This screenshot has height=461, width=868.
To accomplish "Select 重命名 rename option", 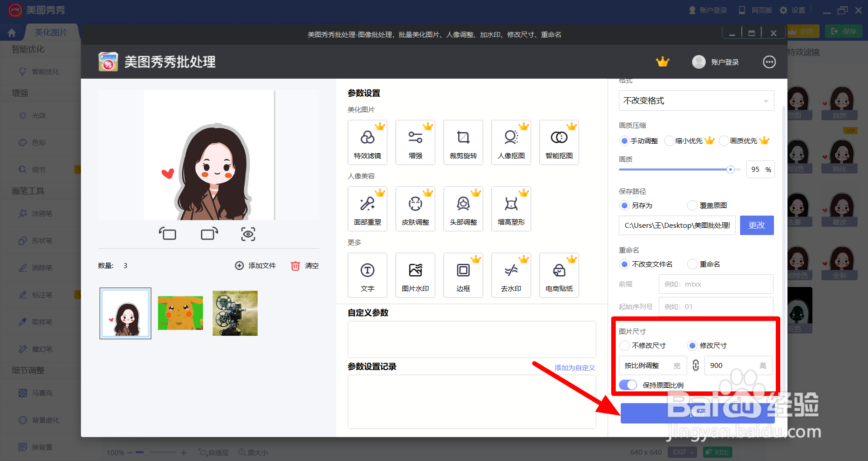I will [x=704, y=264].
